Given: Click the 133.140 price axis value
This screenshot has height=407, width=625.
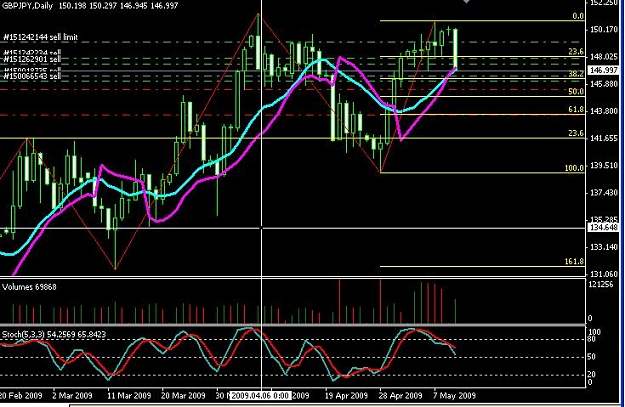Looking at the screenshot, I should point(603,247).
